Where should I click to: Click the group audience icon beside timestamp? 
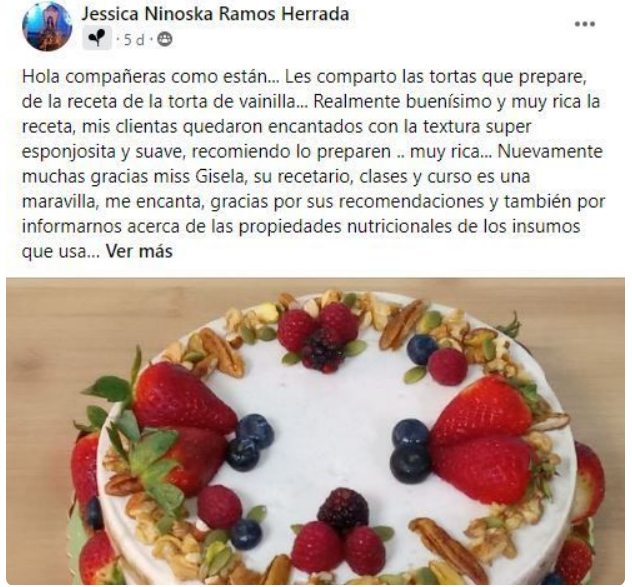click(x=164, y=39)
